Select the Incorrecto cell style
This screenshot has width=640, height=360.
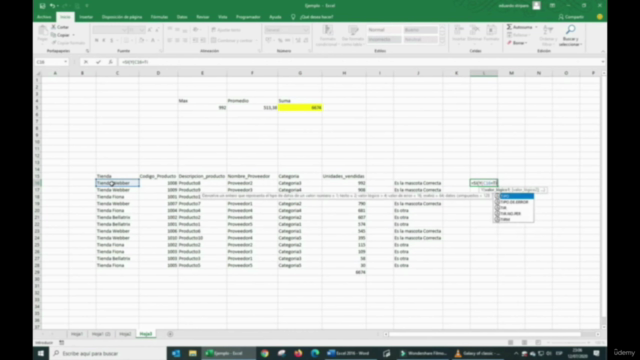point(384,40)
